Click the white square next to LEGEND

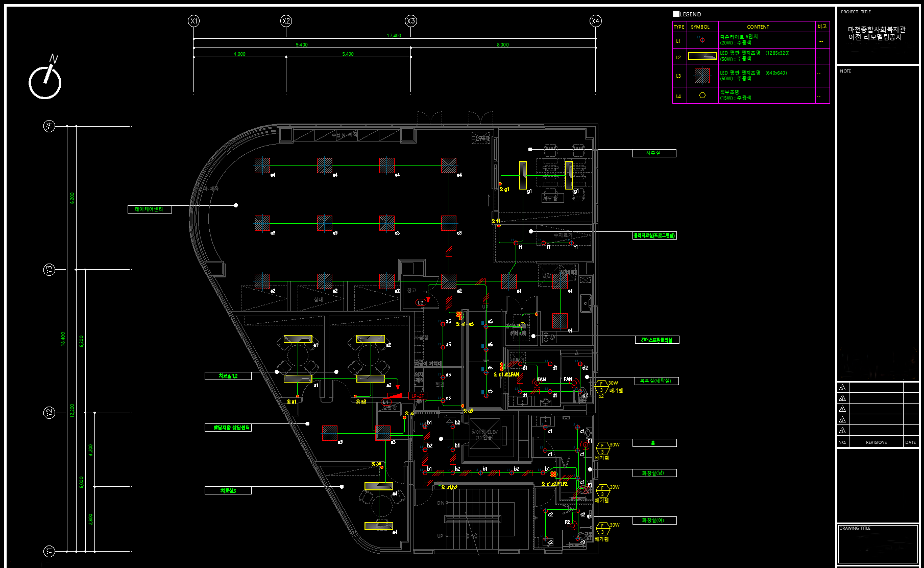click(676, 14)
